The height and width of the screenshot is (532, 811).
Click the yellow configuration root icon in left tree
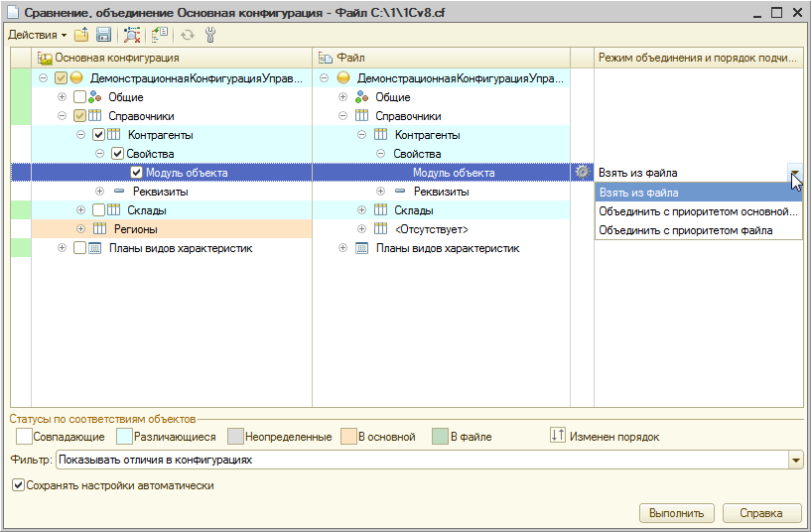tap(76, 78)
